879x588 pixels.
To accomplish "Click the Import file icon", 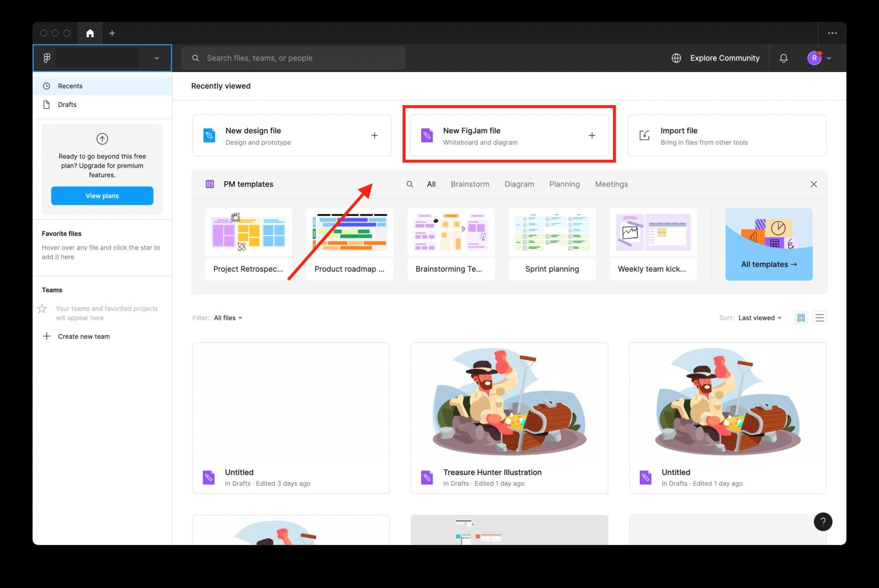I will [644, 135].
